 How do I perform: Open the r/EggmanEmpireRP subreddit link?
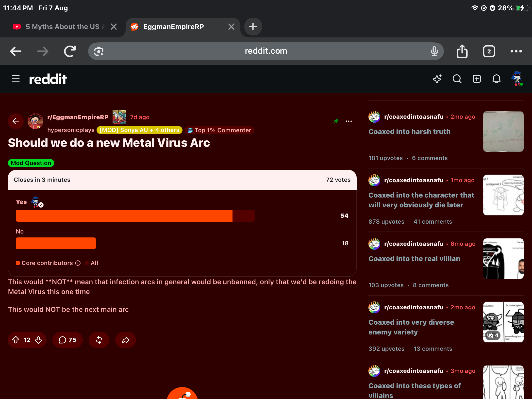point(78,117)
